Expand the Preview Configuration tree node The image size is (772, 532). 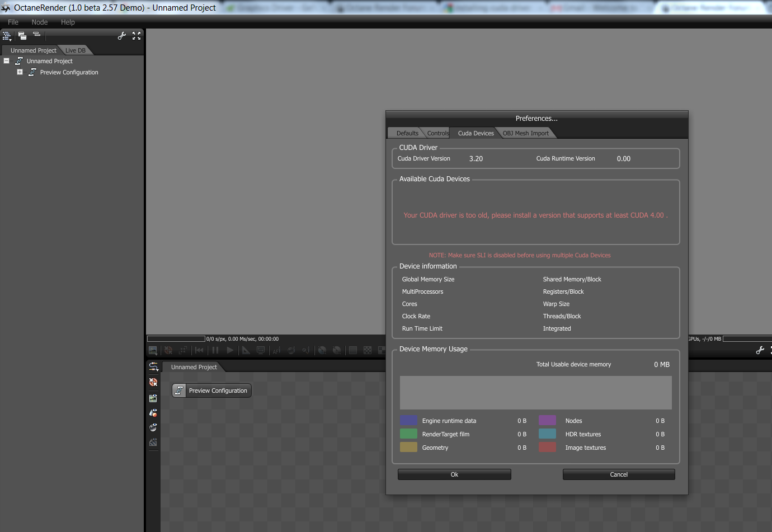(x=20, y=72)
